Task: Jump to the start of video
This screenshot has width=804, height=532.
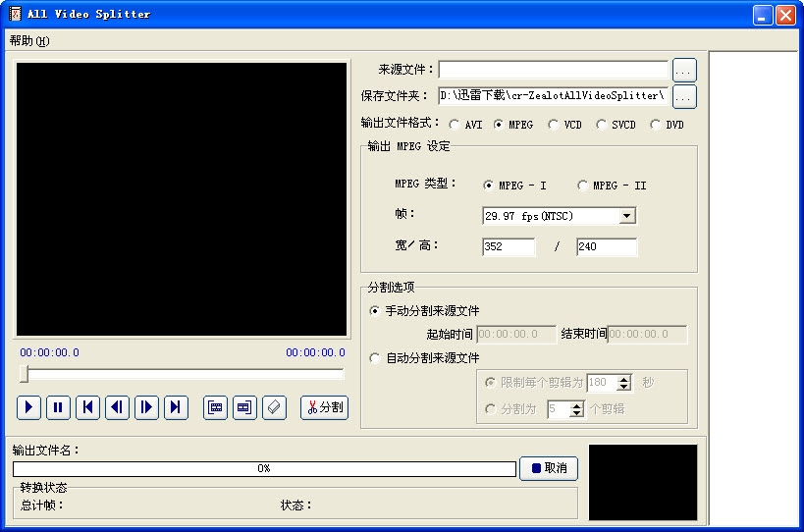Action: point(87,407)
